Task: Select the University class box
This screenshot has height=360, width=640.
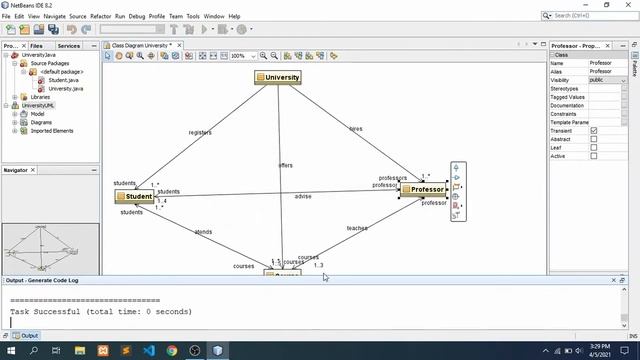Action: [x=278, y=77]
